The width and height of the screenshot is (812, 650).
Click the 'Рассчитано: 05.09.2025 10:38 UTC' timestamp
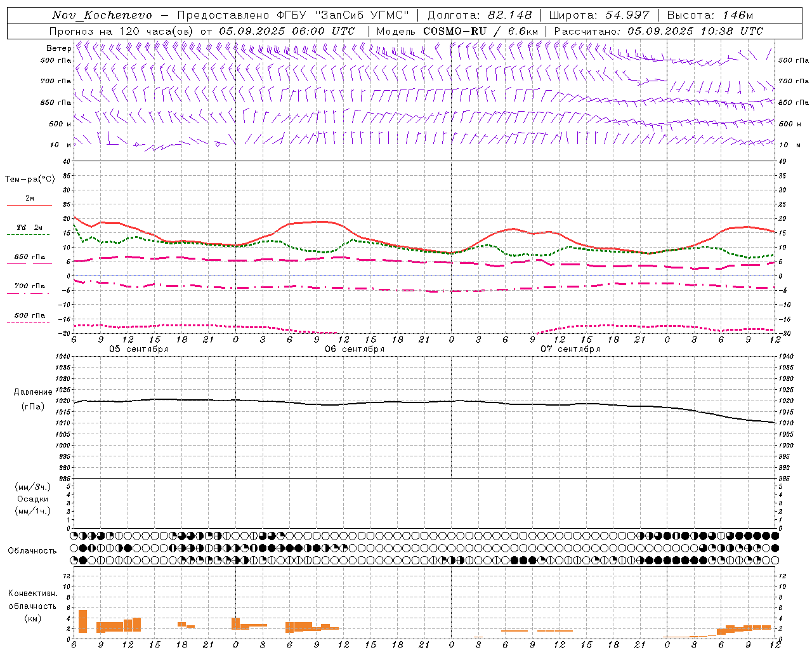pyautogui.click(x=658, y=31)
